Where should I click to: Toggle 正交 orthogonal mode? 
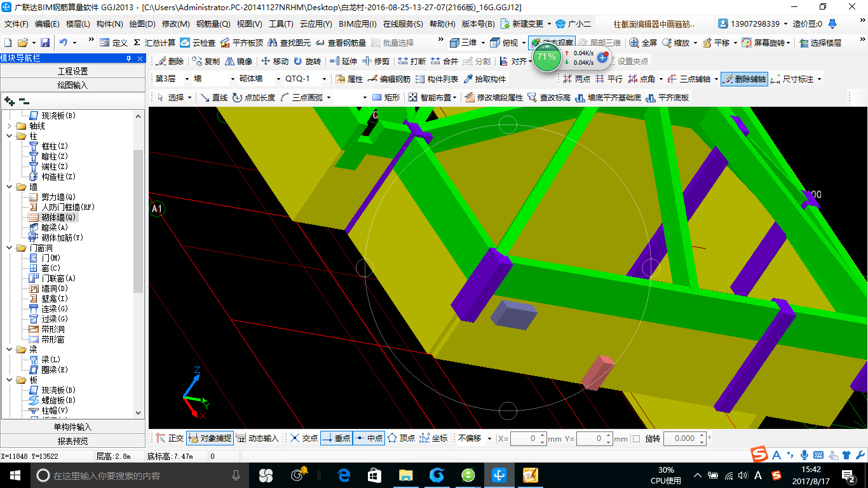coord(170,438)
